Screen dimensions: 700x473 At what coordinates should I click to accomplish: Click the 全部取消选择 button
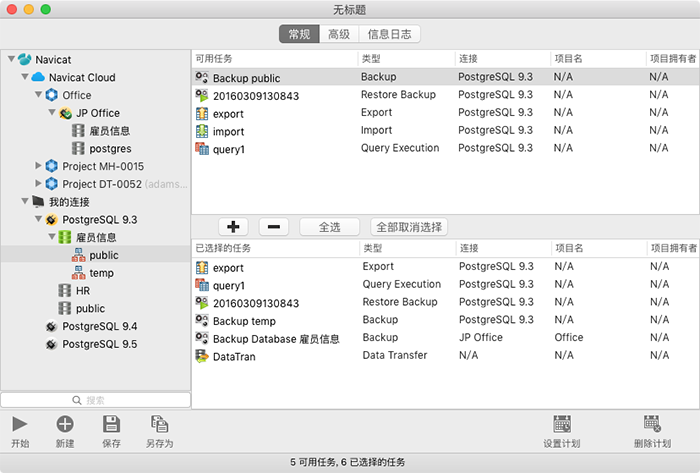408,227
